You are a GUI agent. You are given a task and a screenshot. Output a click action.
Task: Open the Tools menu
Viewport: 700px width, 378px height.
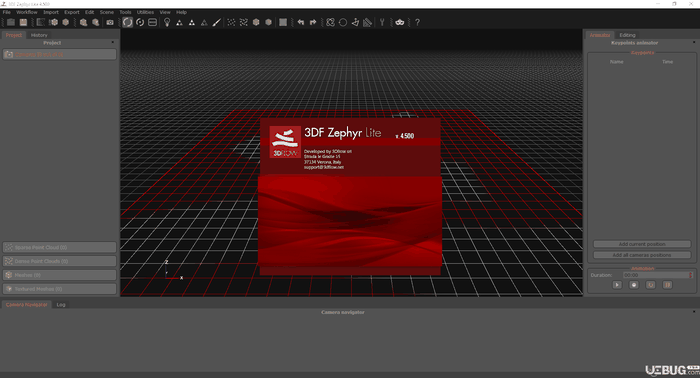point(125,12)
